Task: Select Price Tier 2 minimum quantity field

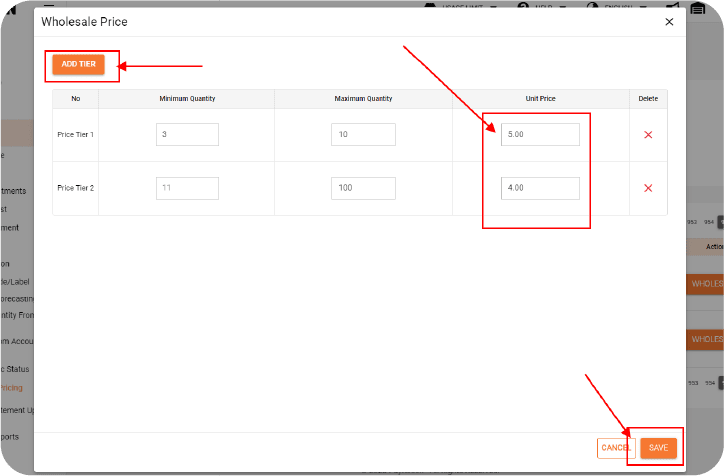Action: tap(187, 188)
